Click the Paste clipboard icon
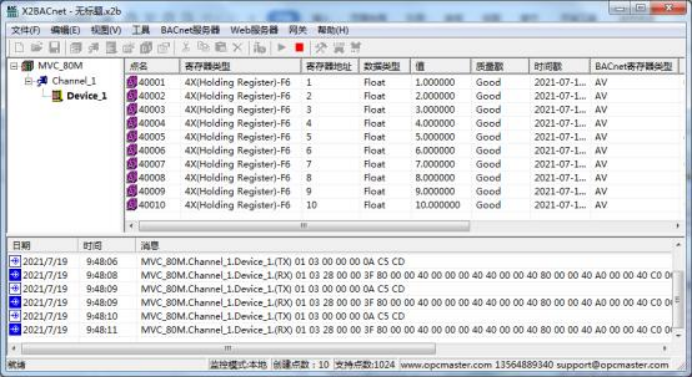The height and width of the screenshot is (378, 692). tap(220, 47)
